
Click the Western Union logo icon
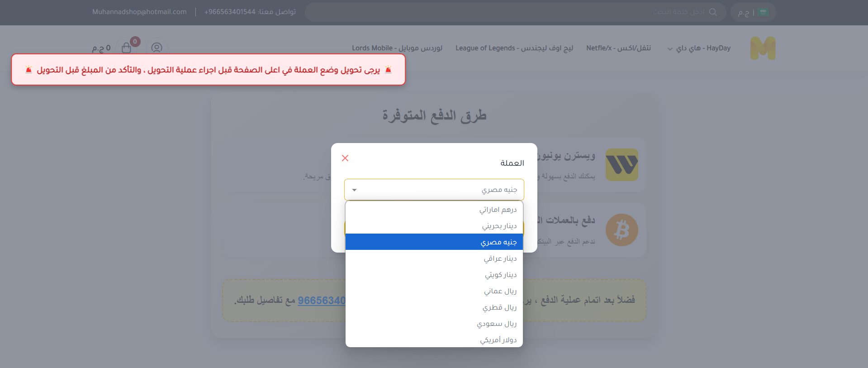click(x=622, y=165)
